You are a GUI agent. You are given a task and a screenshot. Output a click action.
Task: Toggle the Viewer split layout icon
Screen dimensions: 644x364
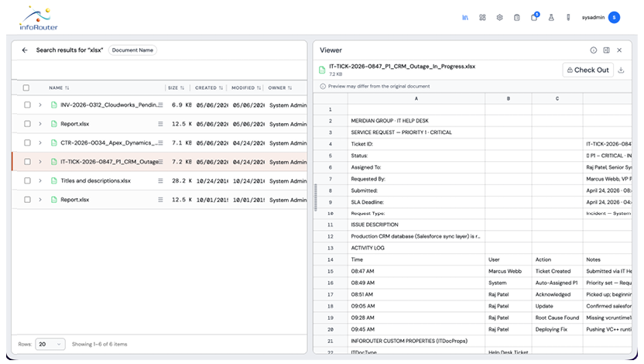coord(606,50)
